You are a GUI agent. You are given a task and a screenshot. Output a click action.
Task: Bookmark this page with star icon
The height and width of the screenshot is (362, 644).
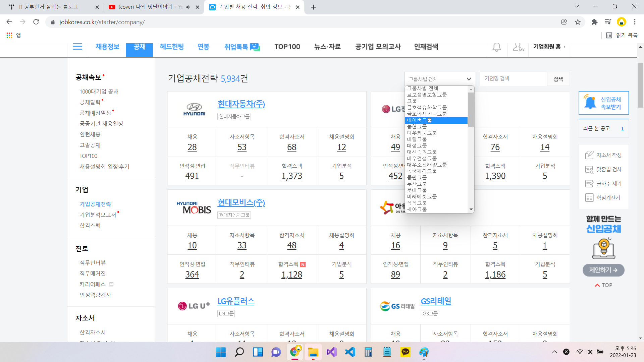tap(578, 22)
